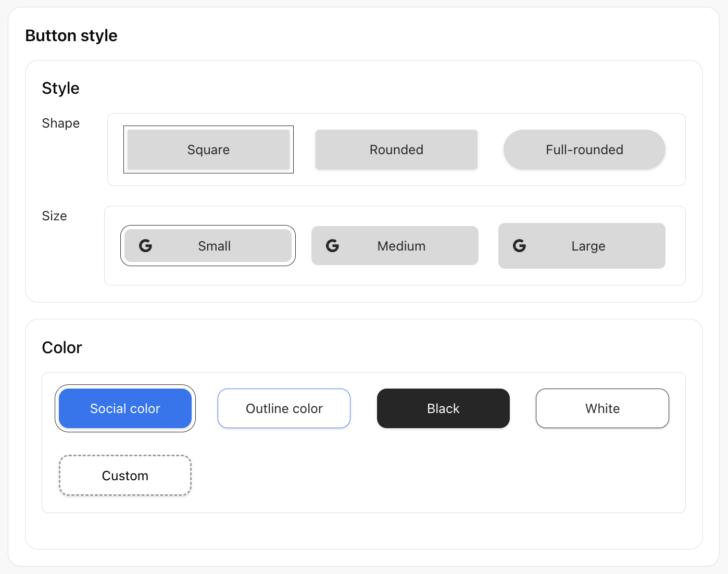Open the Custom color option
This screenshot has width=728, height=574.
click(x=125, y=476)
